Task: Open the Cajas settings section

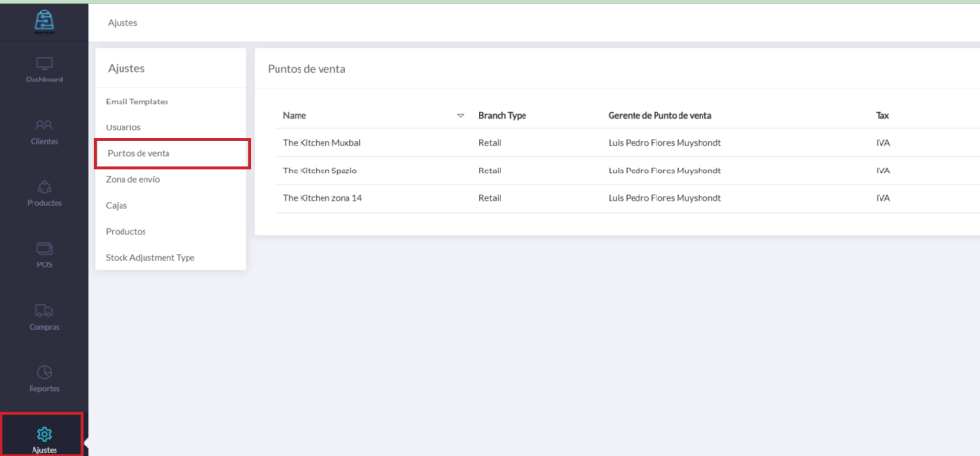Action: [117, 205]
